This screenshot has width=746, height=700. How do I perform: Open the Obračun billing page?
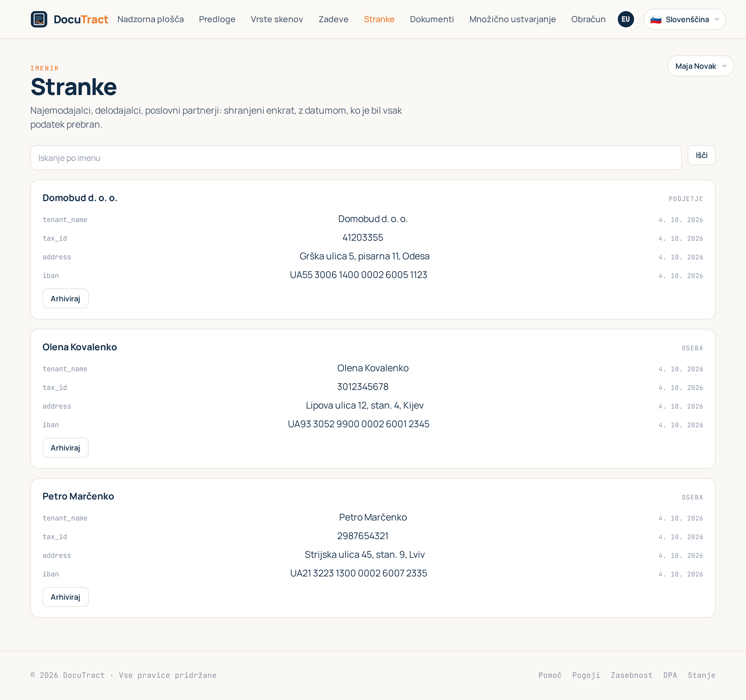pyautogui.click(x=588, y=19)
